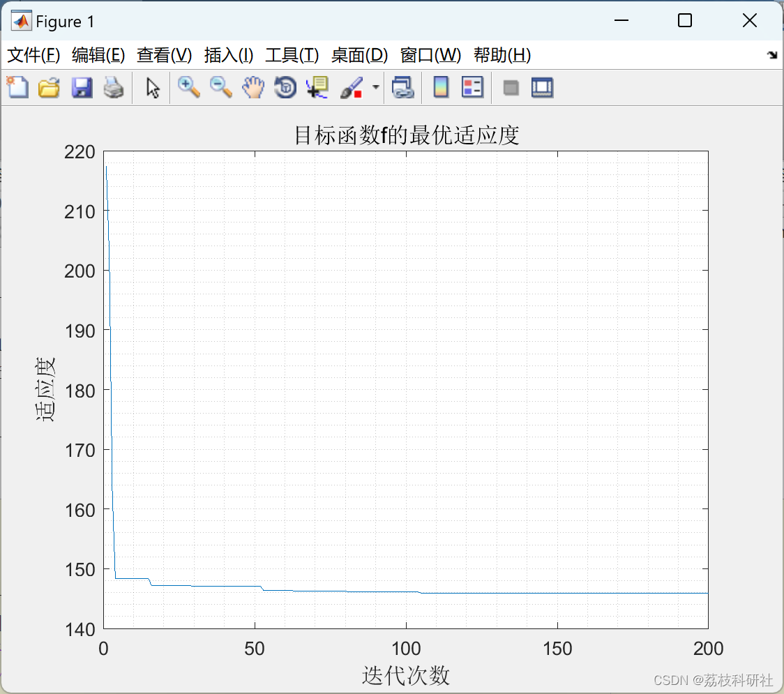Click the plot title 目标函数f的最优适应度
This screenshot has width=784, height=694.
coord(407,135)
